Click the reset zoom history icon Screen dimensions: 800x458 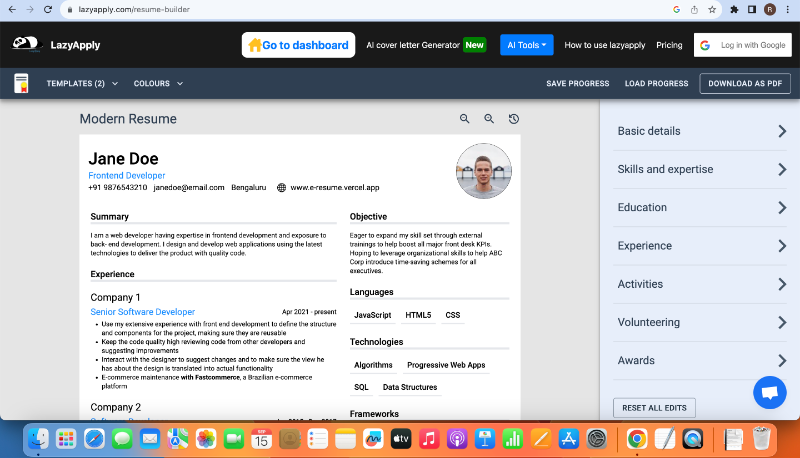514,119
